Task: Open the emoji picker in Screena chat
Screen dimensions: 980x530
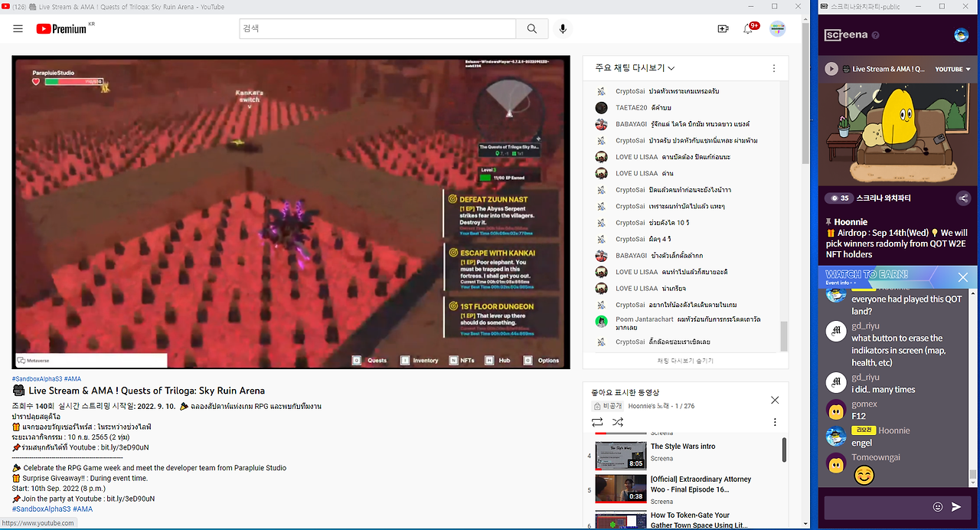Action: coord(938,506)
